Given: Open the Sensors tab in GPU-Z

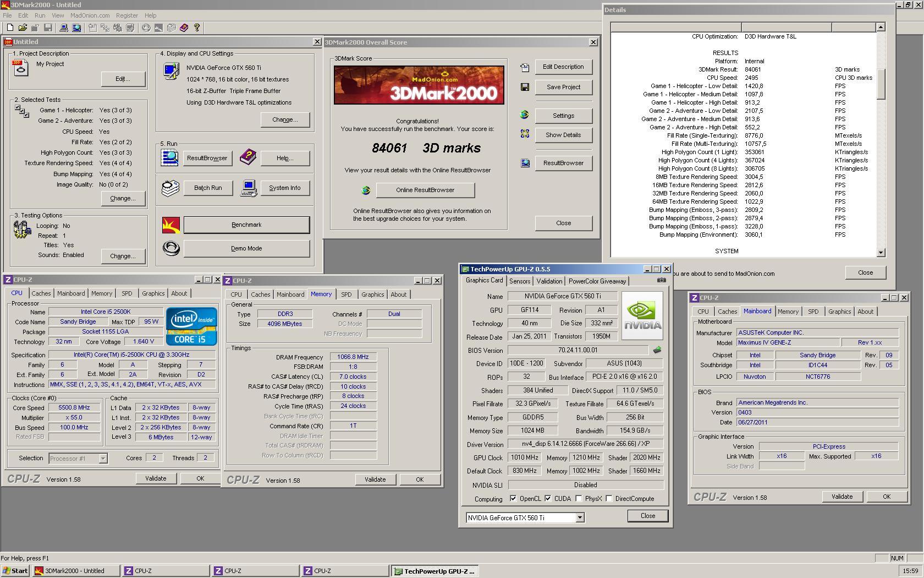Looking at the screenshot, I should pos(520,281).
